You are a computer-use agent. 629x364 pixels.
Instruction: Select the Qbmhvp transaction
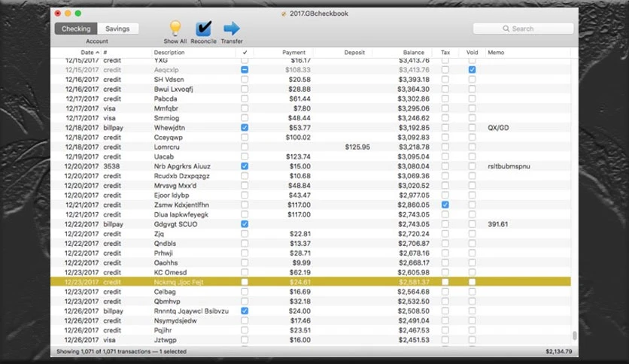point(311,301)
